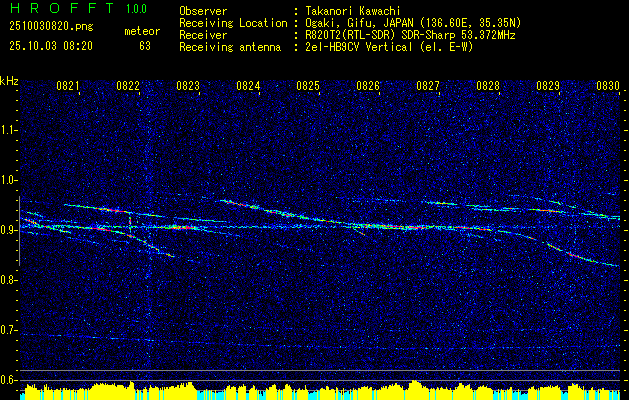Select the antenna text 2el-HB9CV Vertical
Viewport: 629px width, 400px height.
(359, 47)
